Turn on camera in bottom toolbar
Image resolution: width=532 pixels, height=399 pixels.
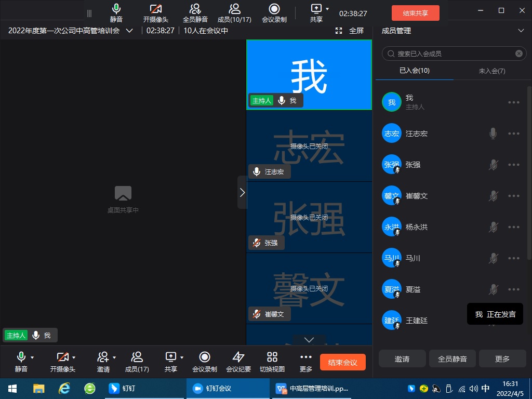(63, 362)
